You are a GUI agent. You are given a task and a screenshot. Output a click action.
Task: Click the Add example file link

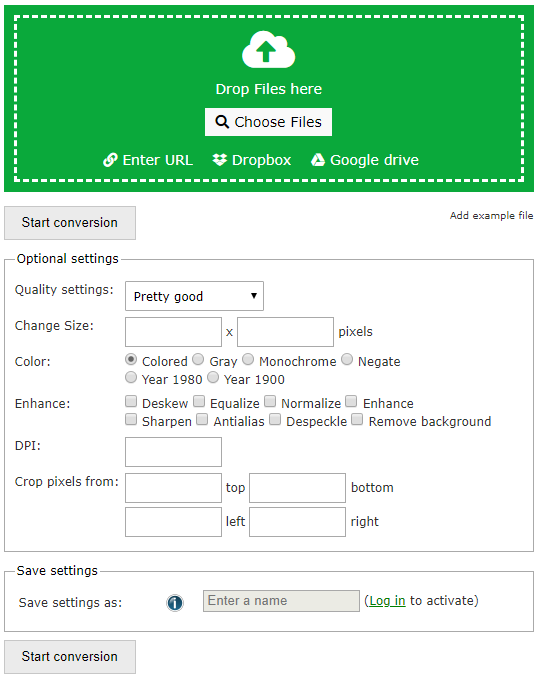[x=491, y=215]
